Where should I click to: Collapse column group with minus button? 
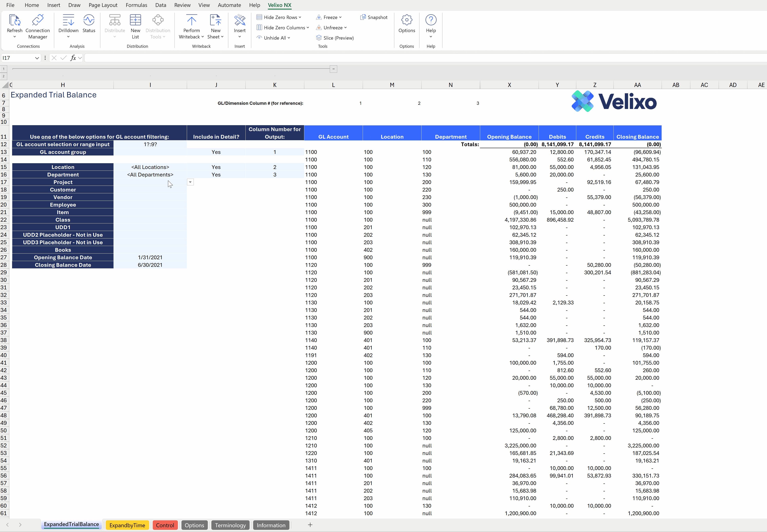pos(333,69)
